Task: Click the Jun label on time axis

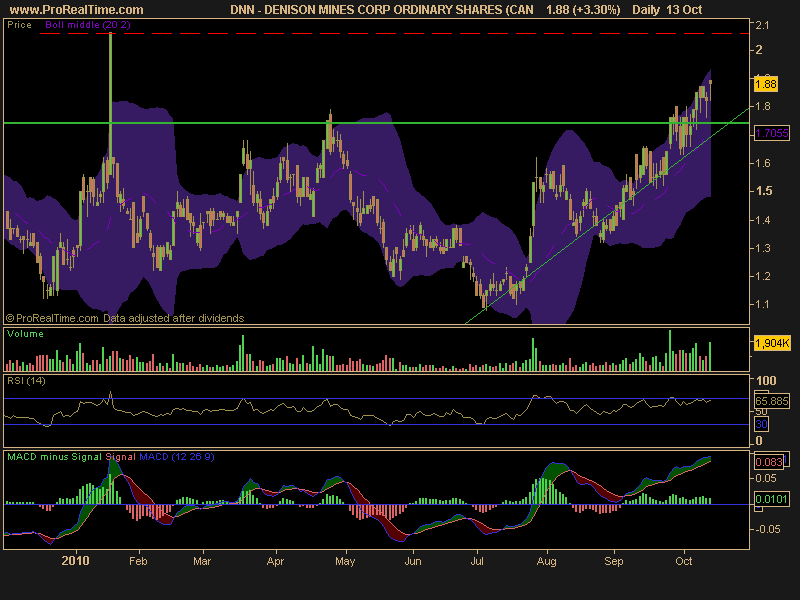Action: click(x=413, y=561)
